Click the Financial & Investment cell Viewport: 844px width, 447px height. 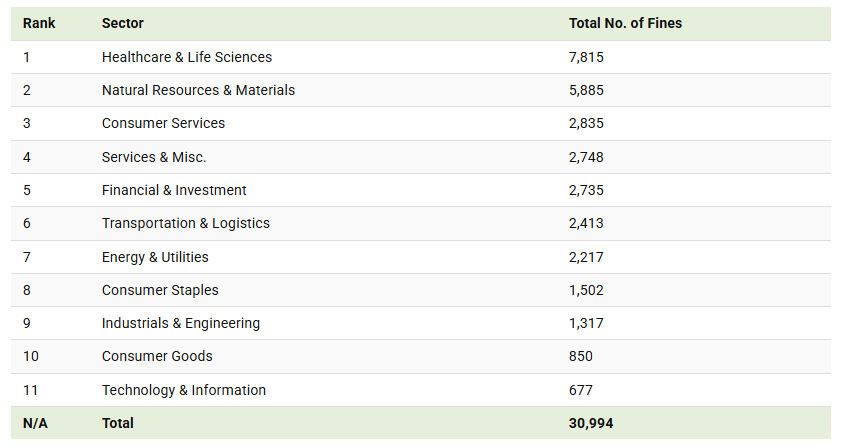click(174, 190)
